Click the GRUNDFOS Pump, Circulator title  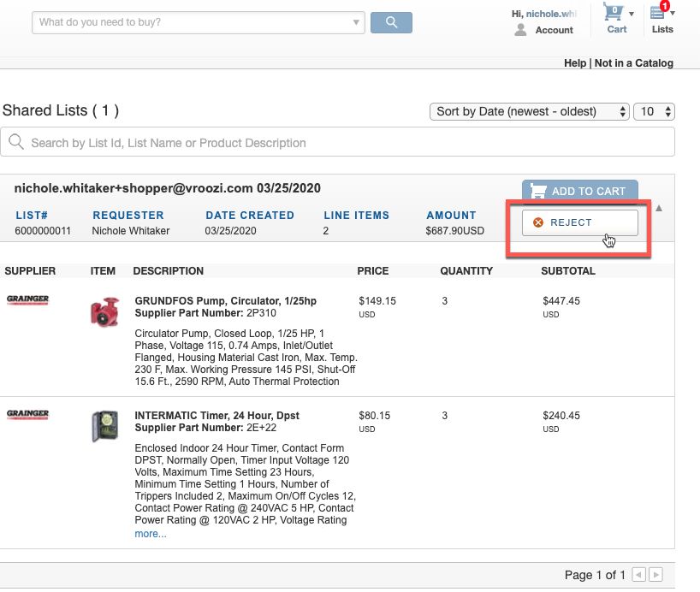click(x=225, y=301)
